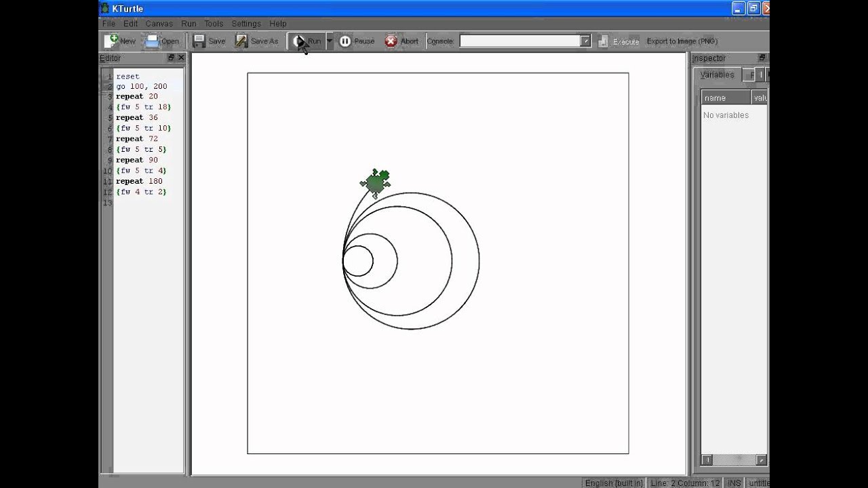Click 'No variables' text in Inspector

726,115
